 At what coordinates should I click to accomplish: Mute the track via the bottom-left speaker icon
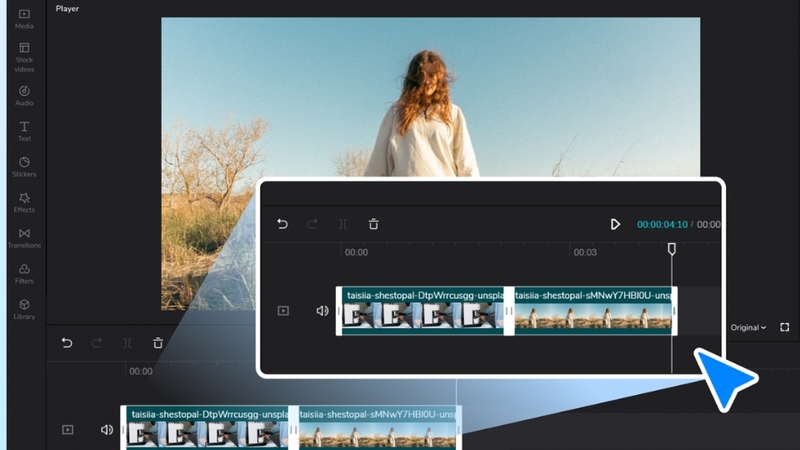coord(107,430)
